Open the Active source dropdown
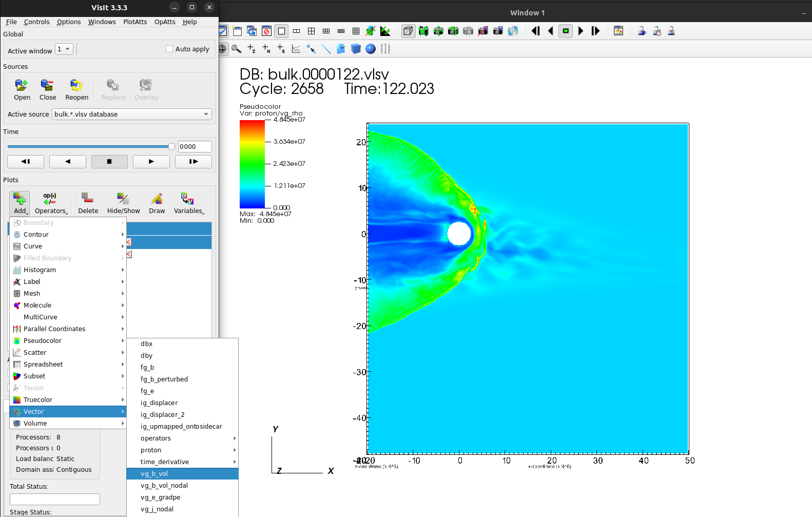This screenshot has width=812, height=517. [x=132, y=114]
